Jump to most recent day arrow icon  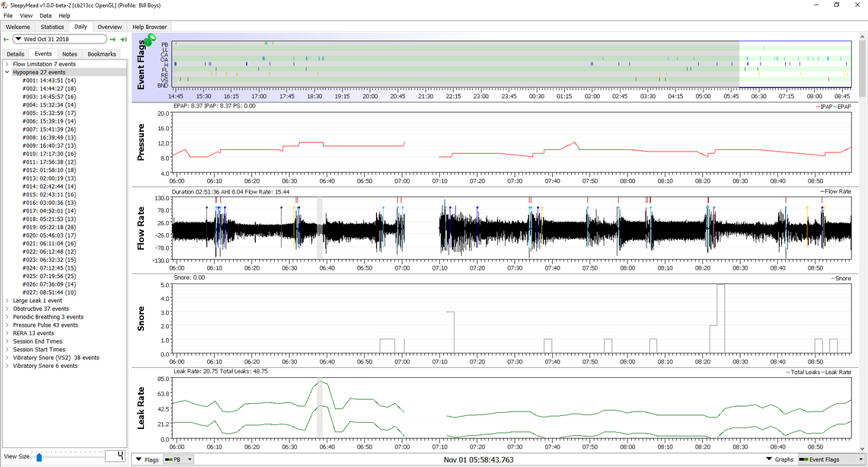pos(123,40)
